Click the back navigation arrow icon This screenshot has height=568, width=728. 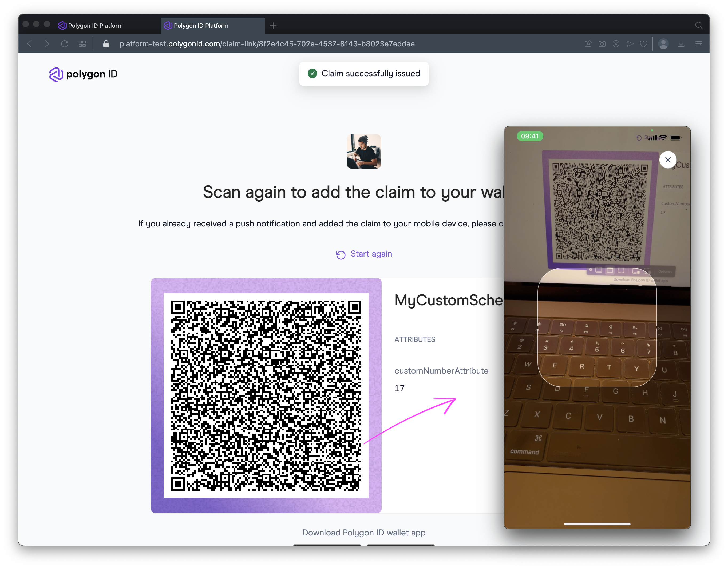click(x=30, y=44)
